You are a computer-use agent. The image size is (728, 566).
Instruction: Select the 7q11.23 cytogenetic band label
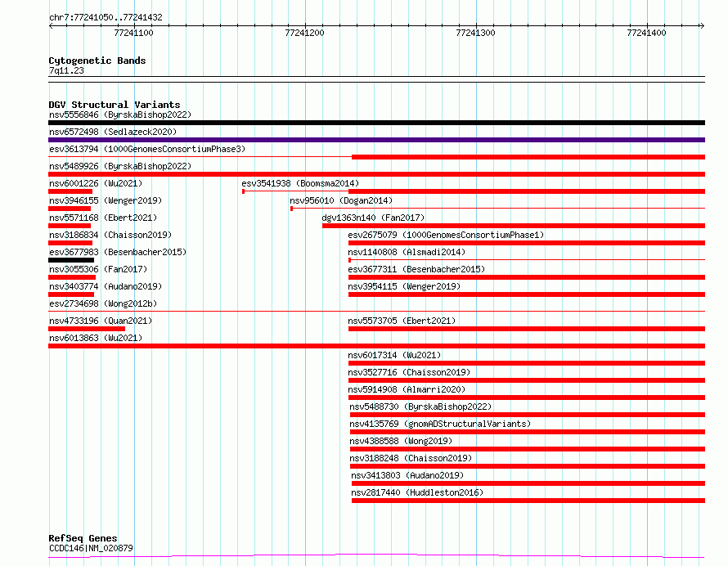(x=66, y=71)
